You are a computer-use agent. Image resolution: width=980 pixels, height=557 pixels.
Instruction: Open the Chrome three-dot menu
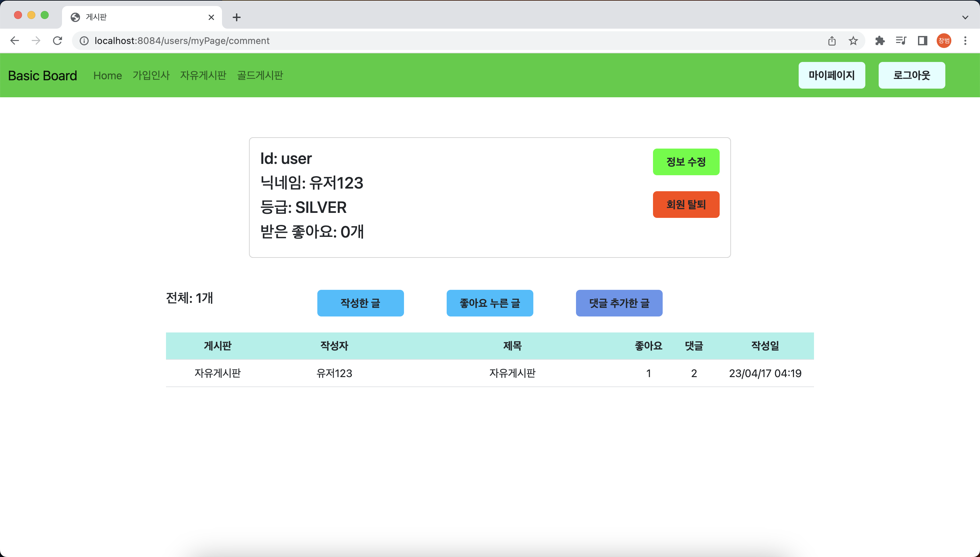[965, 41]
